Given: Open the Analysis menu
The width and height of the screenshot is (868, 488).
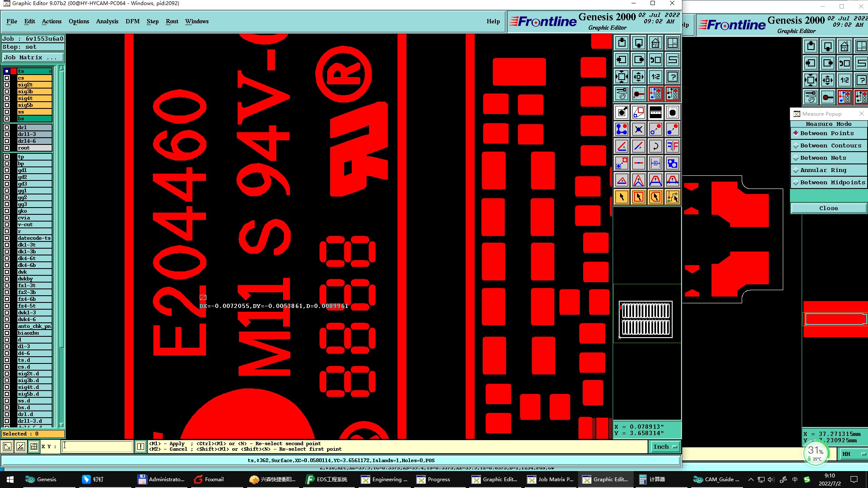Looking at the screenshot, I should click(107, 21).
